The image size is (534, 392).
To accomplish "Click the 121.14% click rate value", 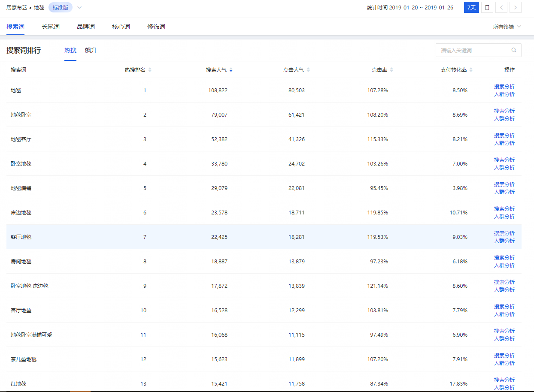I will 378,286.
